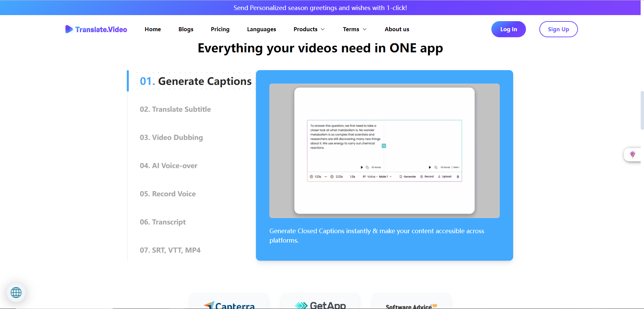Go to the Pricing page

click(x=220, y=30)
